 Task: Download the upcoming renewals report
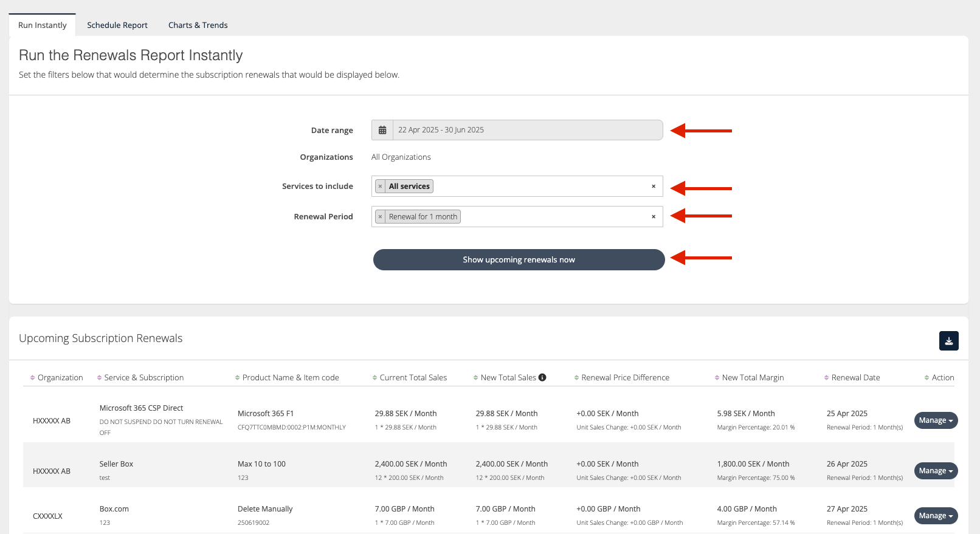tap(948, 341)
